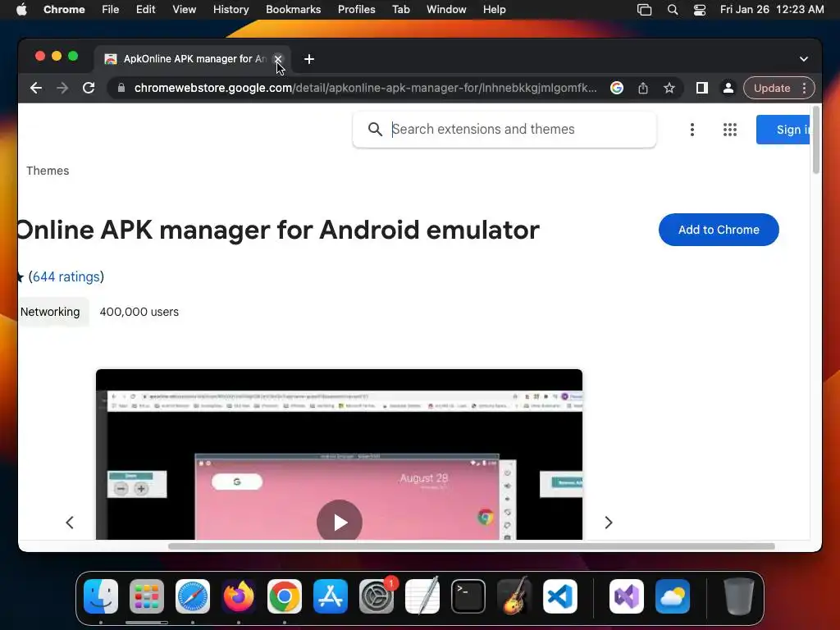Click the date and time in menu bar

click(x=772, y=10)
